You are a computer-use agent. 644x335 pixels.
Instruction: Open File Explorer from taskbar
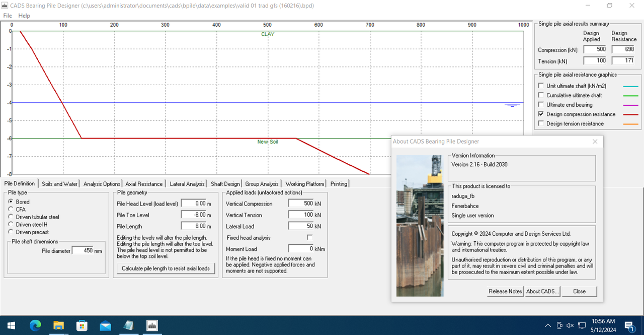tap(58, 325)
